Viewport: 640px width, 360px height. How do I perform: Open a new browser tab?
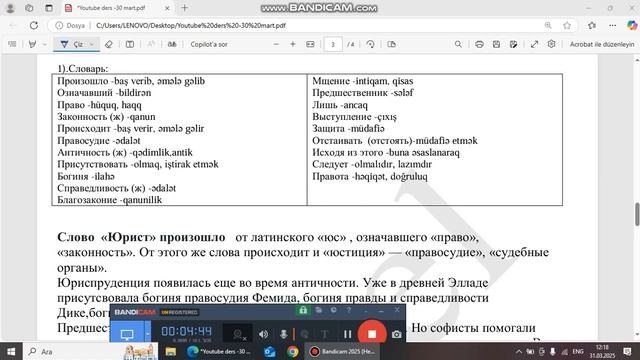point(184,8)
